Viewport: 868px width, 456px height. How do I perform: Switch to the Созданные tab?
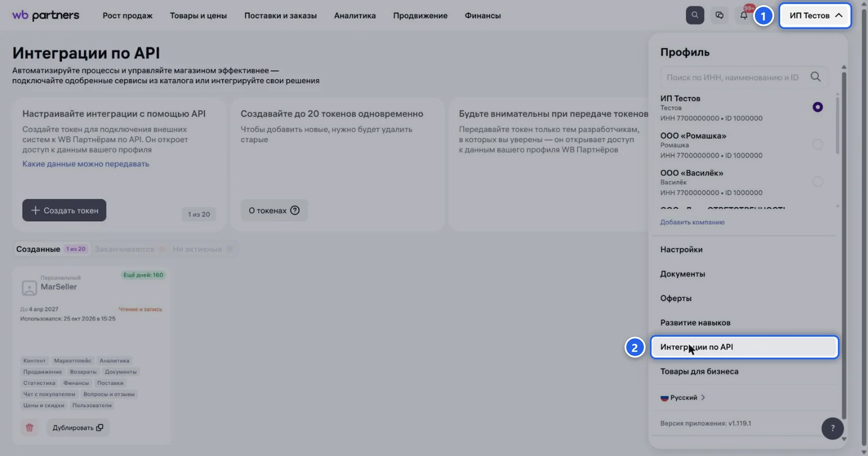tap(51, 249)
